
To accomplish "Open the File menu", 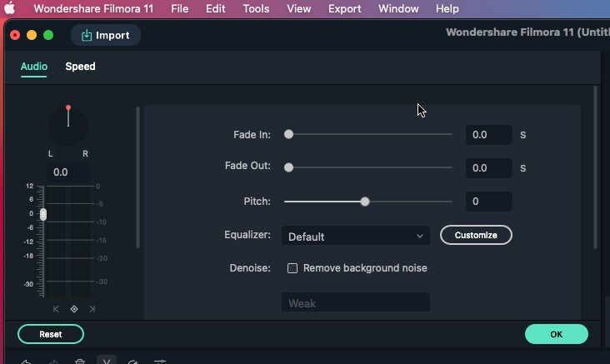I will click(180, 8).
